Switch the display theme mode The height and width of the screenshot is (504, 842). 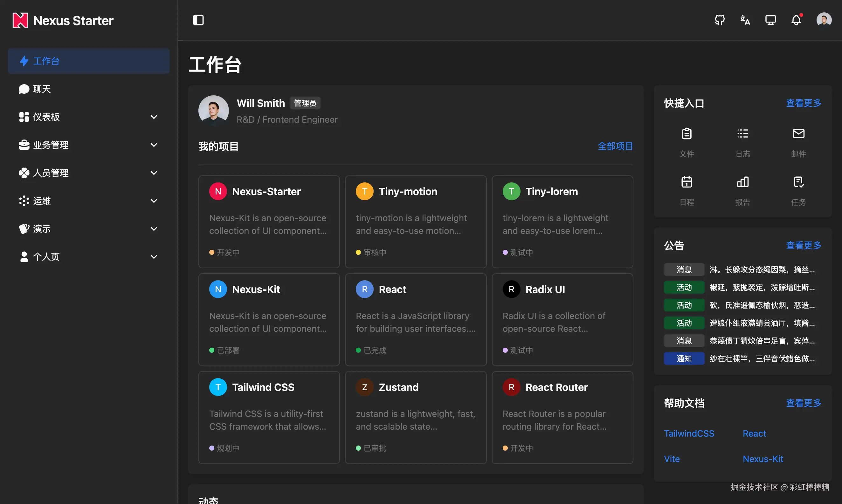pos(771,20)
